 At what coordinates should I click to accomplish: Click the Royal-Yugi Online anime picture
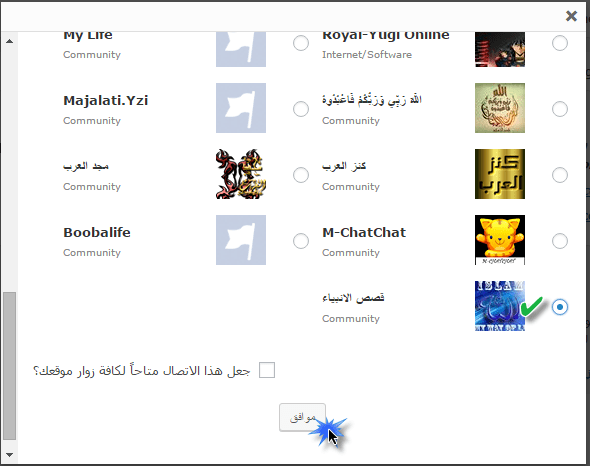point(500,49)
